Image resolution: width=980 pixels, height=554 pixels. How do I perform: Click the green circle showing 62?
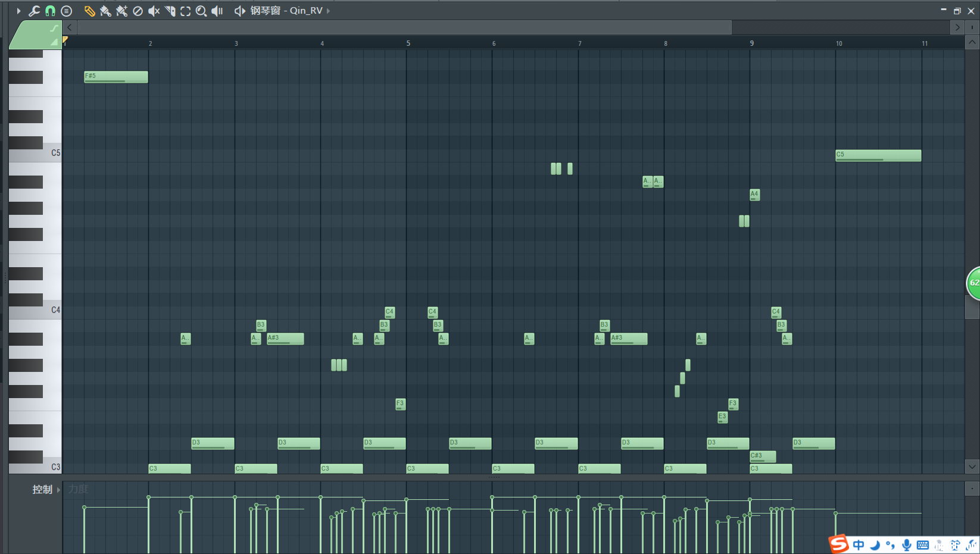(973, 283)
